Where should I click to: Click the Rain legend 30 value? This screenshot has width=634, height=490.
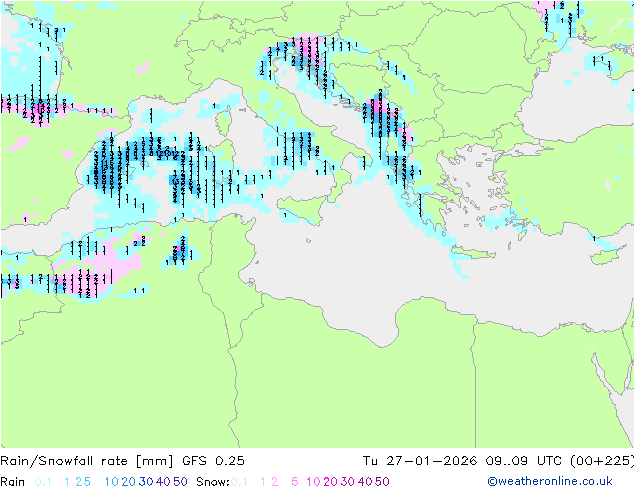tap(146, 482)
